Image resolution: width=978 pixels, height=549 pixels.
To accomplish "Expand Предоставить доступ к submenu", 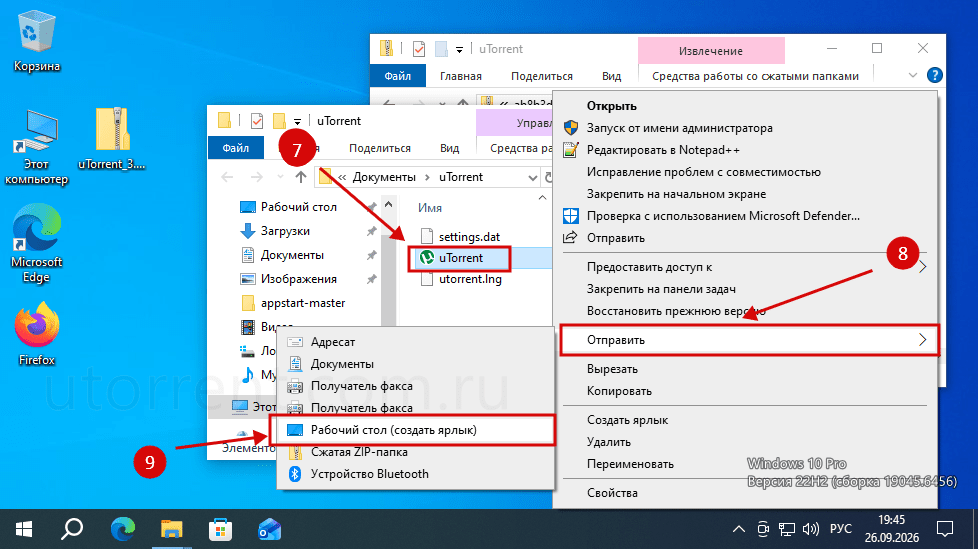I will 745,267.
